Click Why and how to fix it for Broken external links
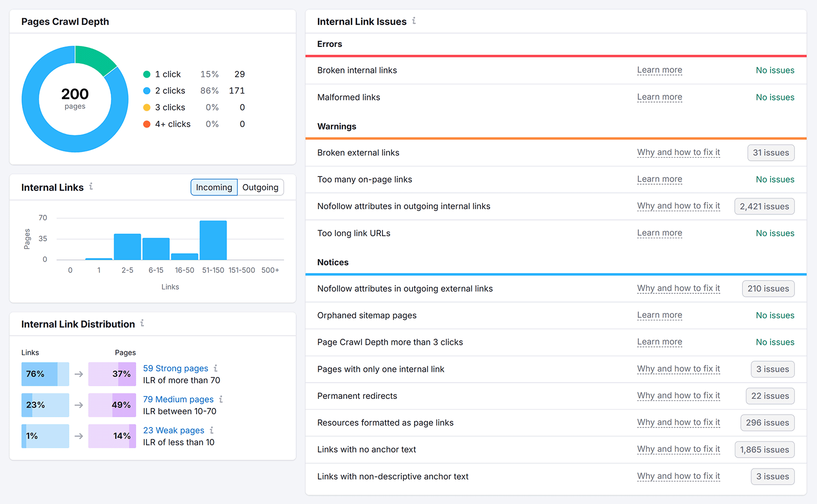Viewport: 817px width, 504px height. point(679,152)
